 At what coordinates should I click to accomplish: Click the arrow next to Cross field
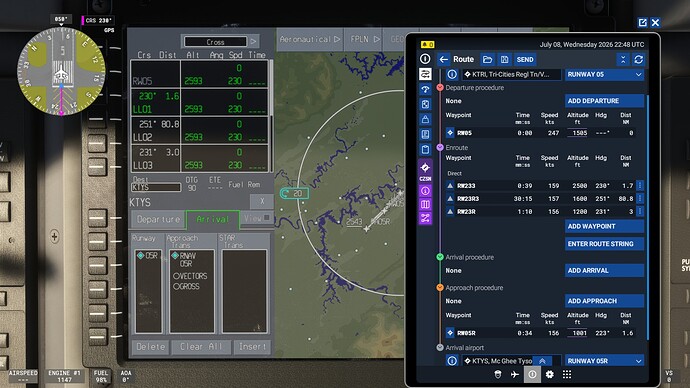point(253,41)
